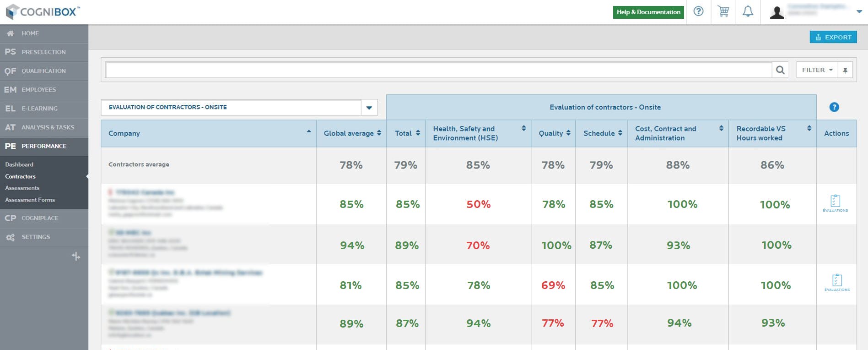
Task: Click the Cognibox logo
Action: click(x=43, y=11)
